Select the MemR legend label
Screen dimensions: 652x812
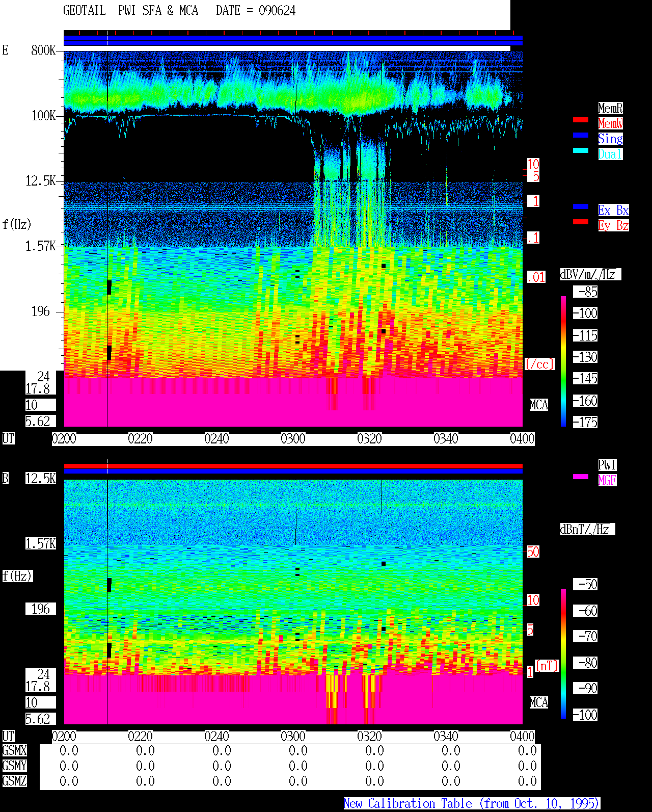[x=610, y=108]
